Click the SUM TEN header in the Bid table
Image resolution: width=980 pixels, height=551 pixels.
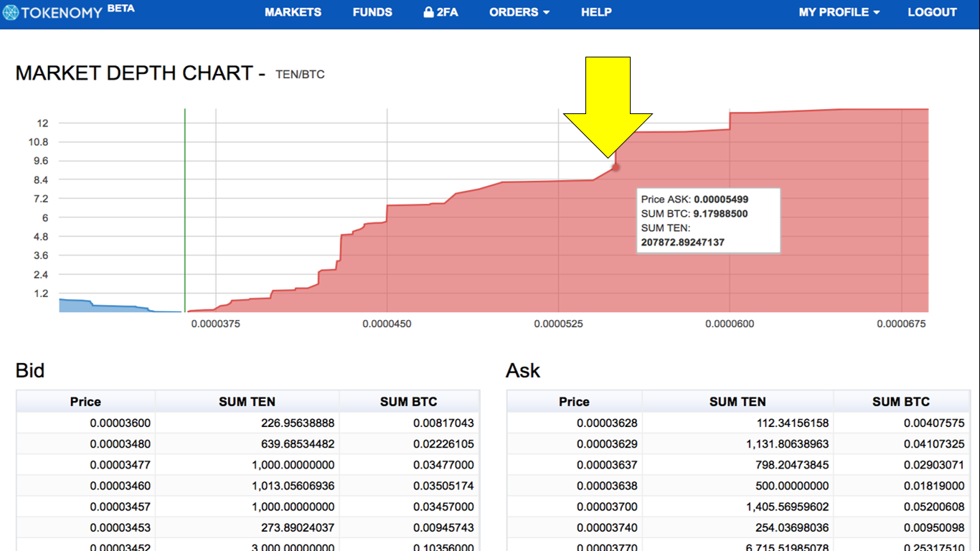(x=247, y=402)
